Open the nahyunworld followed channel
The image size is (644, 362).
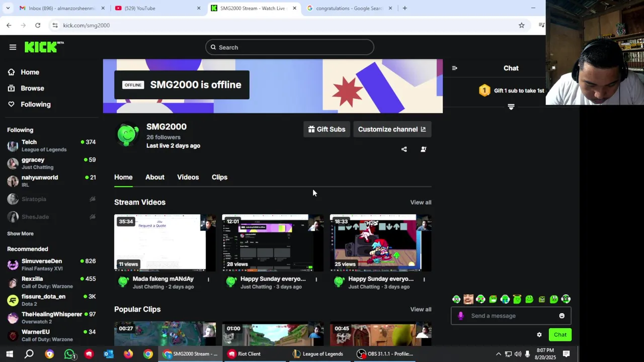pos(51,181)
